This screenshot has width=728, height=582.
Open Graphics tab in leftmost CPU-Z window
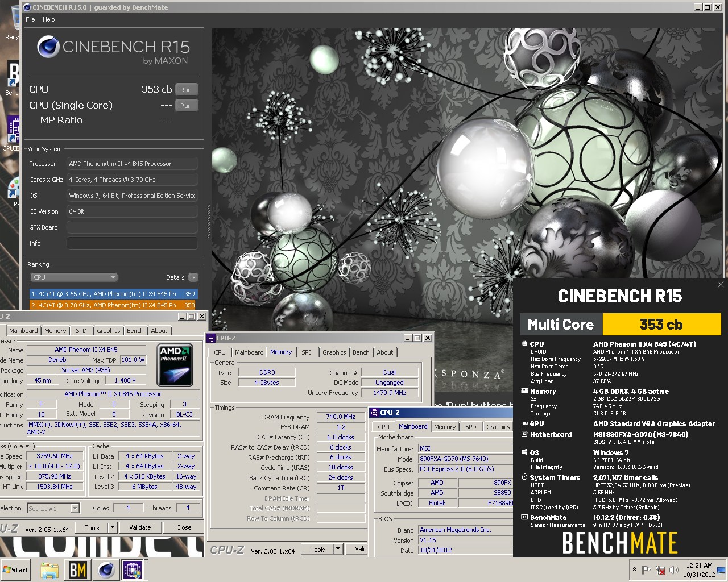pos(108,331)
